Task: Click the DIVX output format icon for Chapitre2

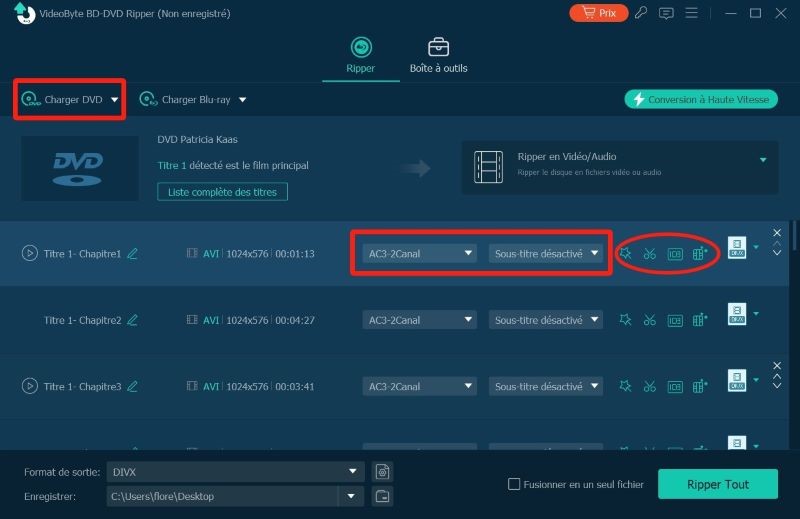Action: tap(737, 314)
